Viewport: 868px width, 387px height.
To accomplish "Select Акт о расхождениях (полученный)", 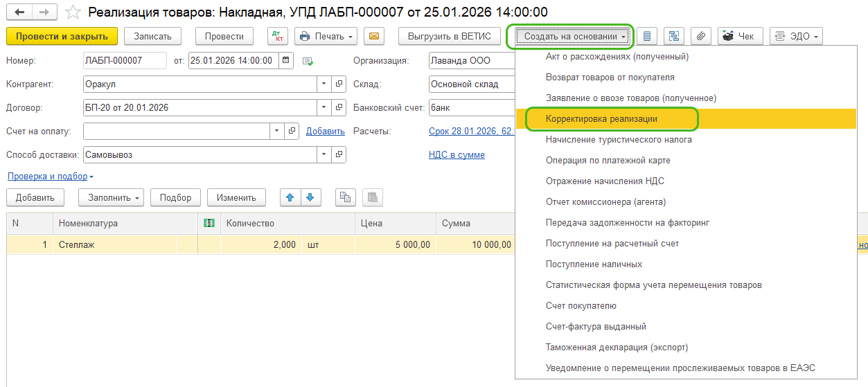I will tap(686, 57).
